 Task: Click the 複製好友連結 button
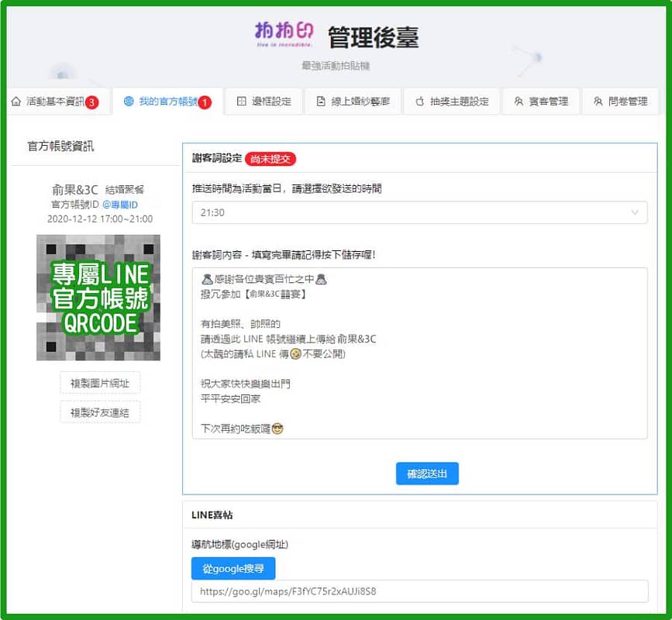pos(100,412)
